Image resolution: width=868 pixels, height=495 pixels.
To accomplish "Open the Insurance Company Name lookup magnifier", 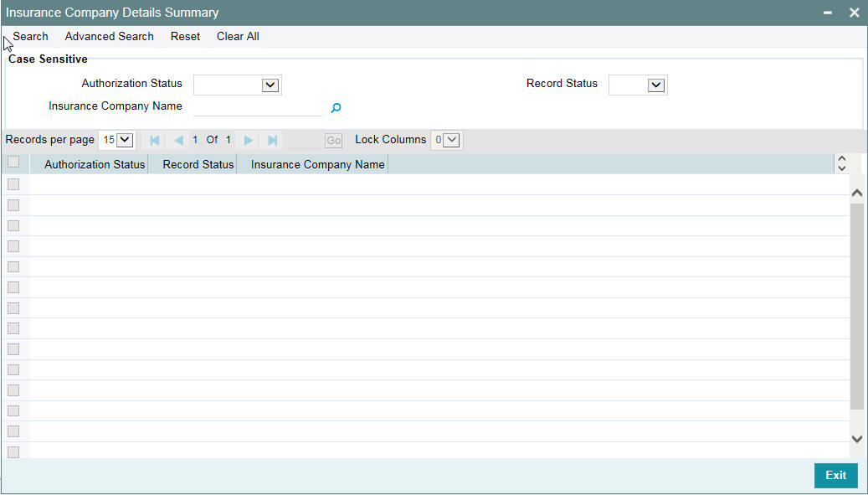I will [336, 108].
